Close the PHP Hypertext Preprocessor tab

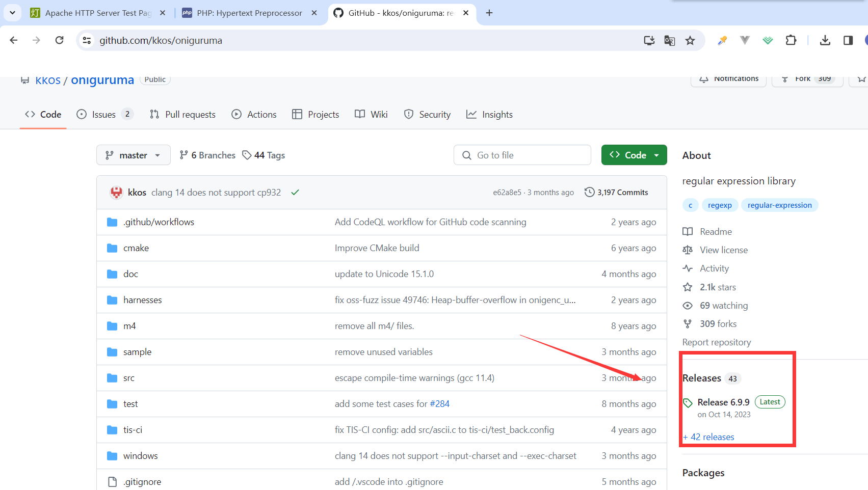click(x=314, y=13)
